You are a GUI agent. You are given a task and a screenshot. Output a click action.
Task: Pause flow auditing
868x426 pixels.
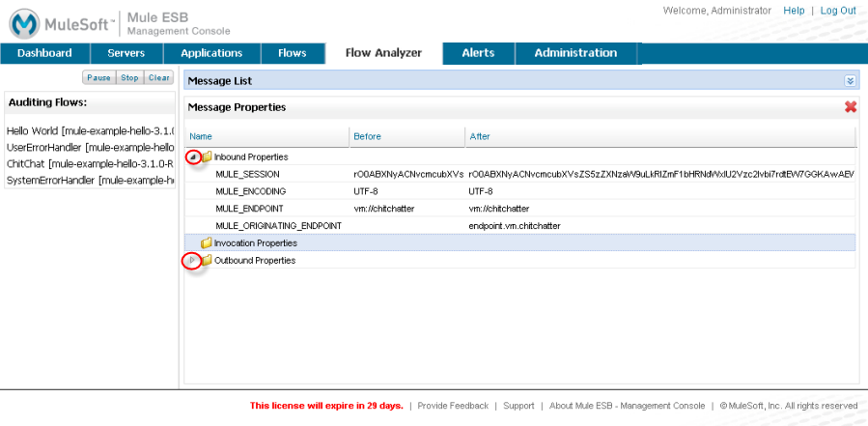(99, 78)
